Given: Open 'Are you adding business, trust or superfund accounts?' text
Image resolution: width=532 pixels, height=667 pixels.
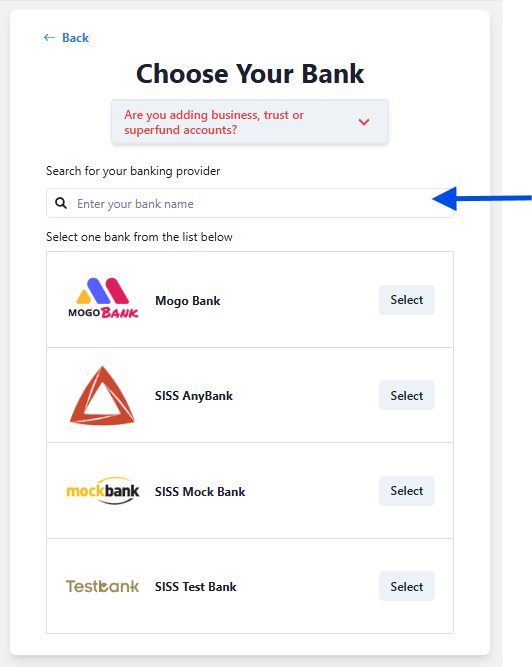Looking at the screenshot, I should (x=214, y=122).
